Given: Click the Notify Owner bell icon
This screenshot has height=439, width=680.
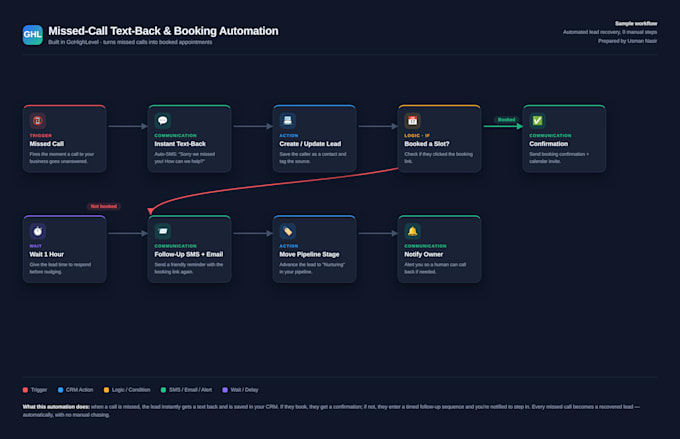Looking at the screenshot, I should click(x=412, y=231).
